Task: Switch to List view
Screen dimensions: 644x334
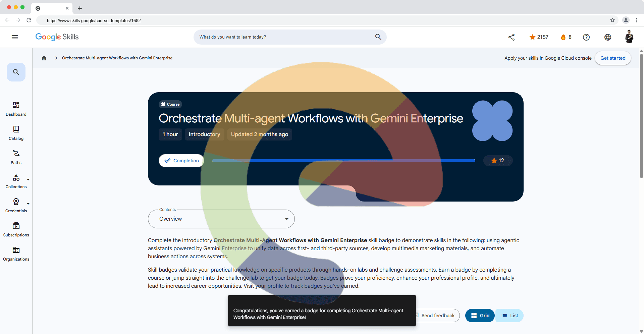Action: click(x=509, y=316)
